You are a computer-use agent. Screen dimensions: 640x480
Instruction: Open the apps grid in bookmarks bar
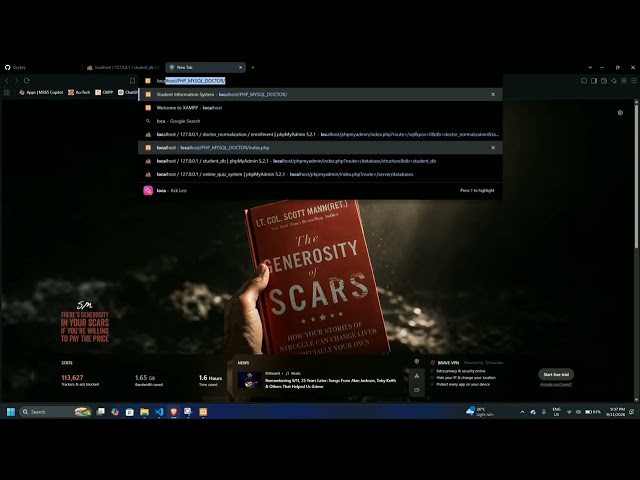click(7, 92)
